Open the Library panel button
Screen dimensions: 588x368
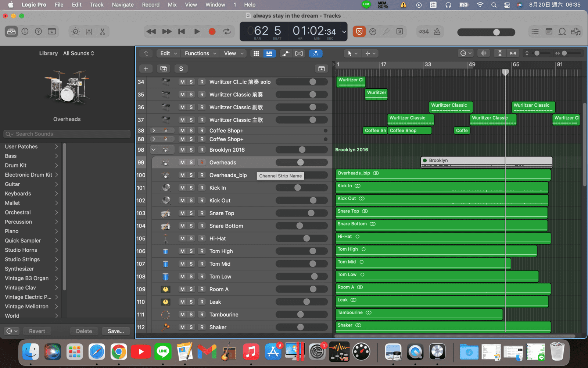11,32
